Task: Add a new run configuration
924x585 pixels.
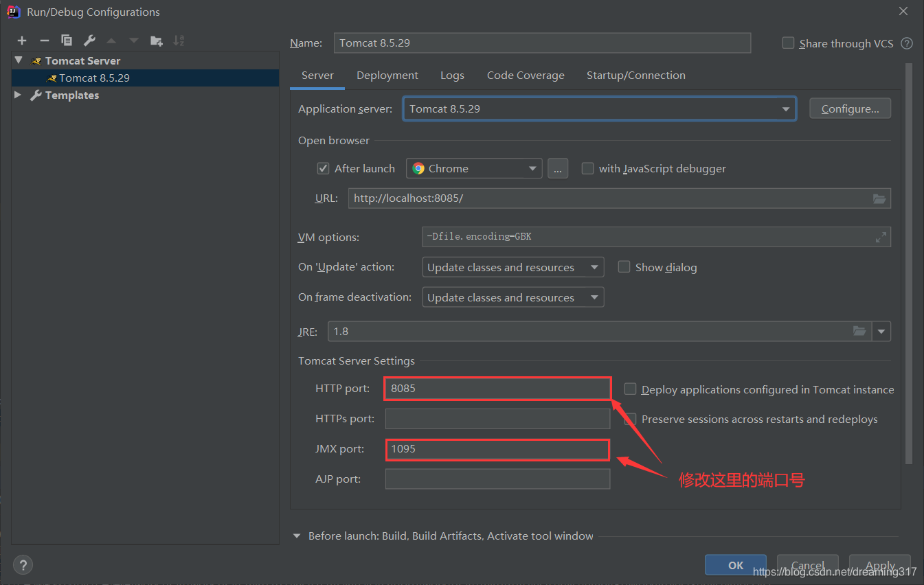Action: coord(21,40)
